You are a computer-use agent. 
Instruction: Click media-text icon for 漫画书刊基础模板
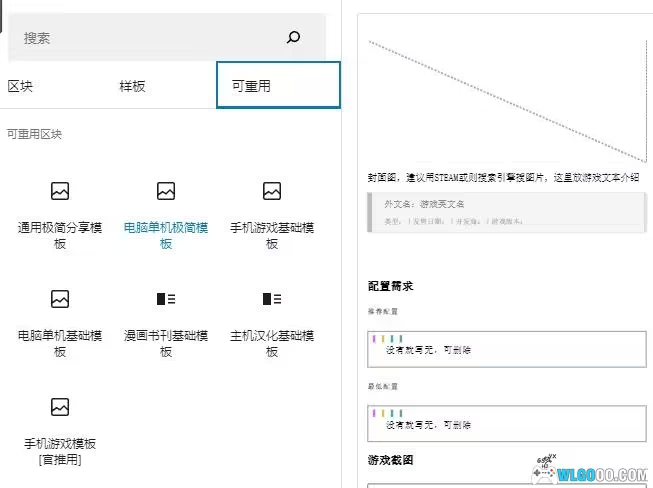166,299
